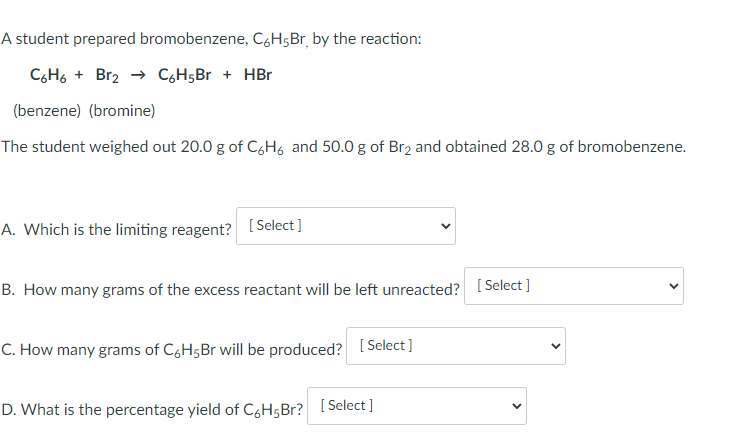
Task: Click the HBr product in the equation
Action: click(x=257, y=76)
